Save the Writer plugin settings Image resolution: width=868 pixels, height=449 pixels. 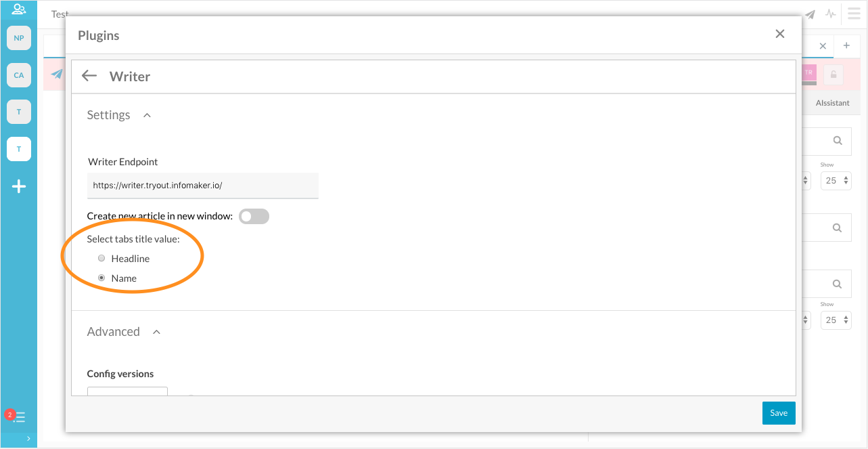click(778, 413)
